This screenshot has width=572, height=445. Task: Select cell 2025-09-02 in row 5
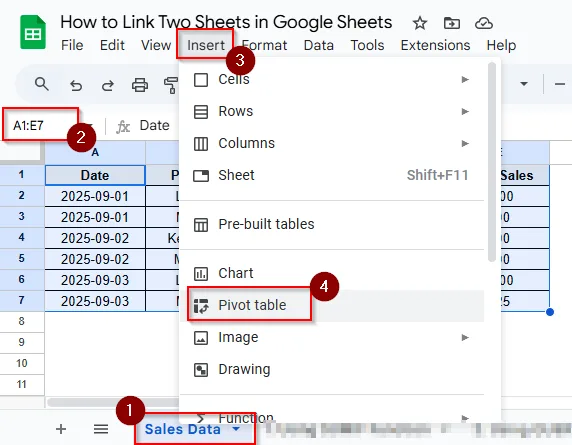tap(95, 259)
